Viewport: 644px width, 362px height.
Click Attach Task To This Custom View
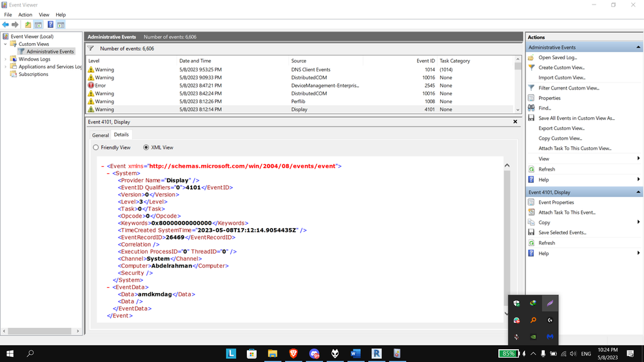(575, 148)
